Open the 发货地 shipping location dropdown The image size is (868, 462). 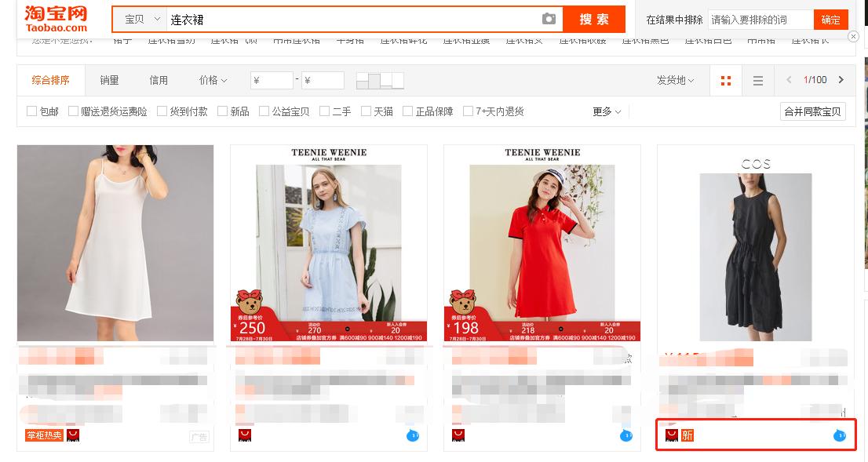(674, 79)
